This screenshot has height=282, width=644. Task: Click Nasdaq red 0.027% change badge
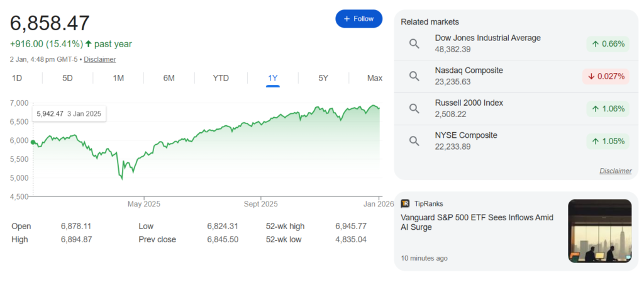[x=606, y=76]
